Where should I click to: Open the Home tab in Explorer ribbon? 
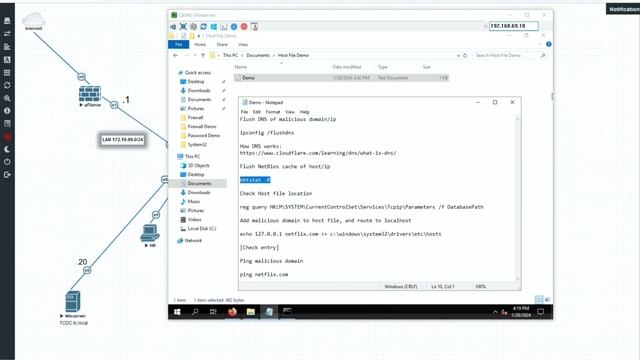(x=200, y=44)
